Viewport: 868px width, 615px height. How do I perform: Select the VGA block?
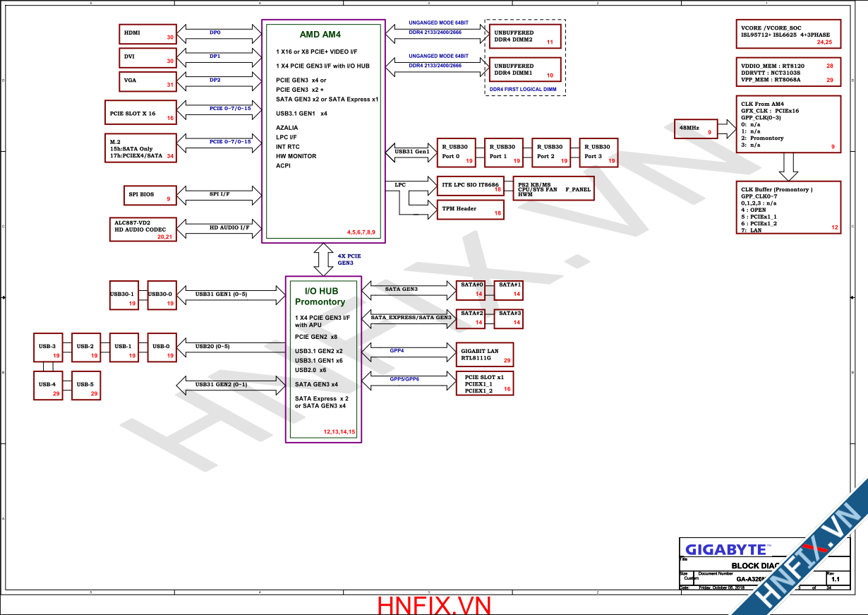148,81
